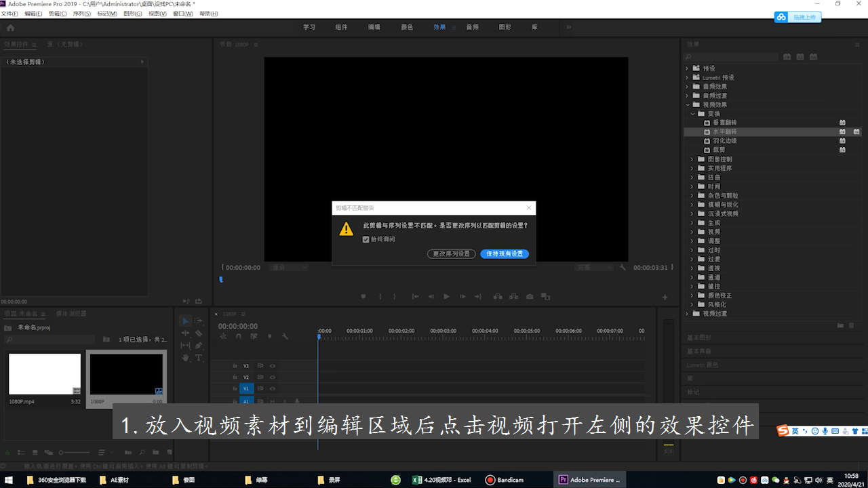This screenshot has width=868, height=488.
Task: Expand the 图像控制 folder
Action: [x=692, y=159]
